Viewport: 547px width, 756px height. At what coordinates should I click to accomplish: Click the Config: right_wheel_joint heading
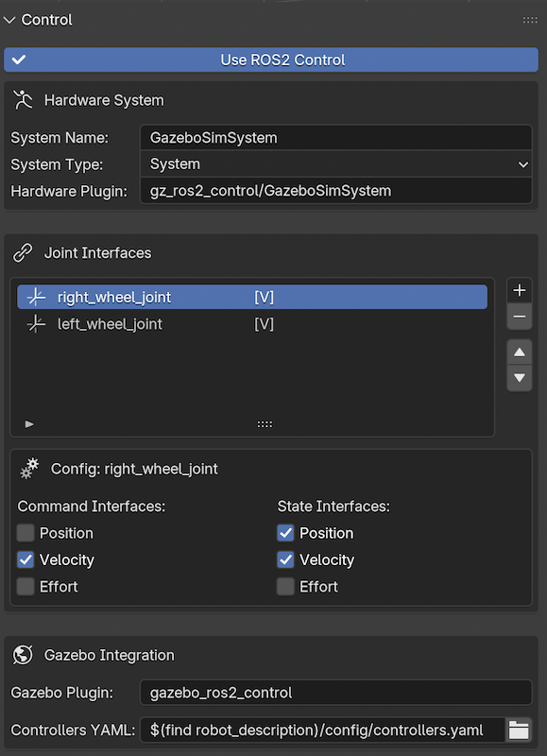click(134, 469)
